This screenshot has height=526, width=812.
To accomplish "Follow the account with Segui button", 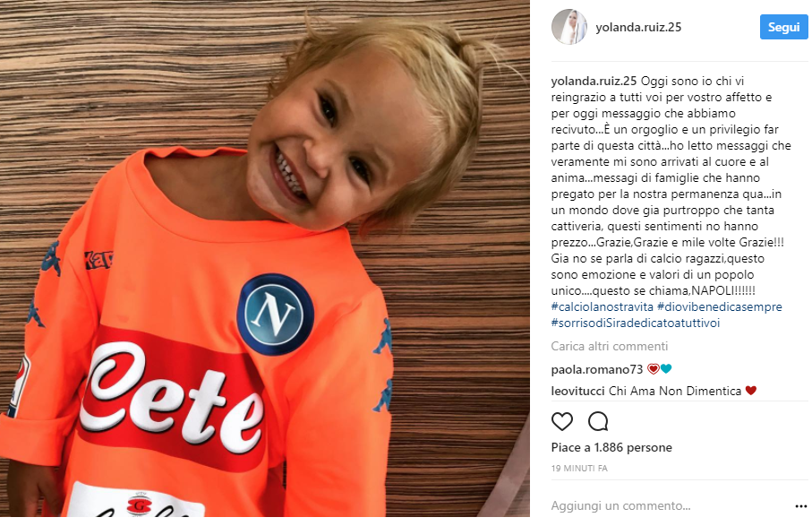I will click(x=783, y=27).
